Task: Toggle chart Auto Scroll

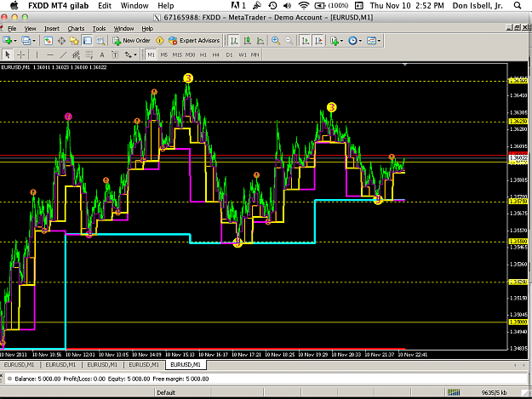Action: (x=306, y=41)
